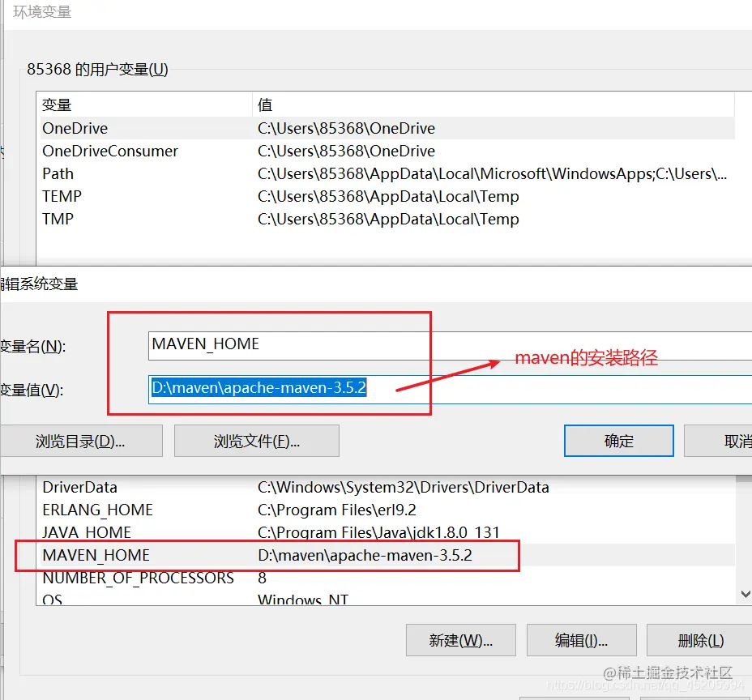752x700 pixels.
Task: Cancel the edit with 取消 button
Action: (718, 441)
